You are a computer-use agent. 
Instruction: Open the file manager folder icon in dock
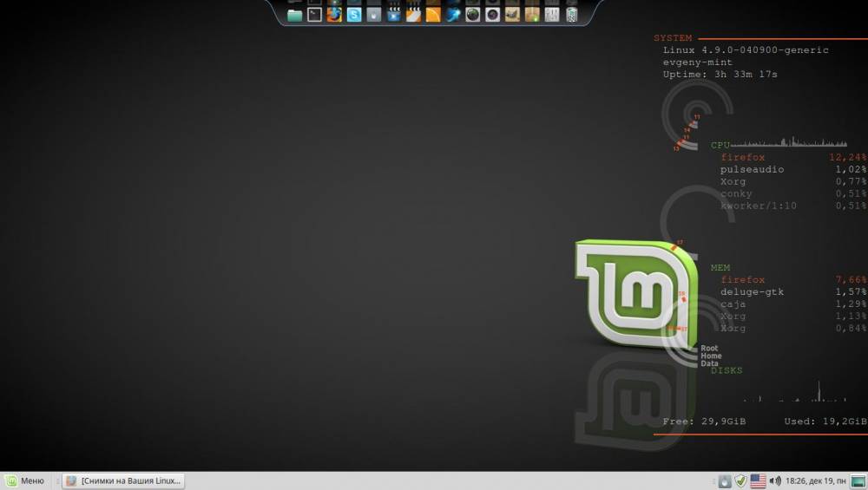[294, 15]
